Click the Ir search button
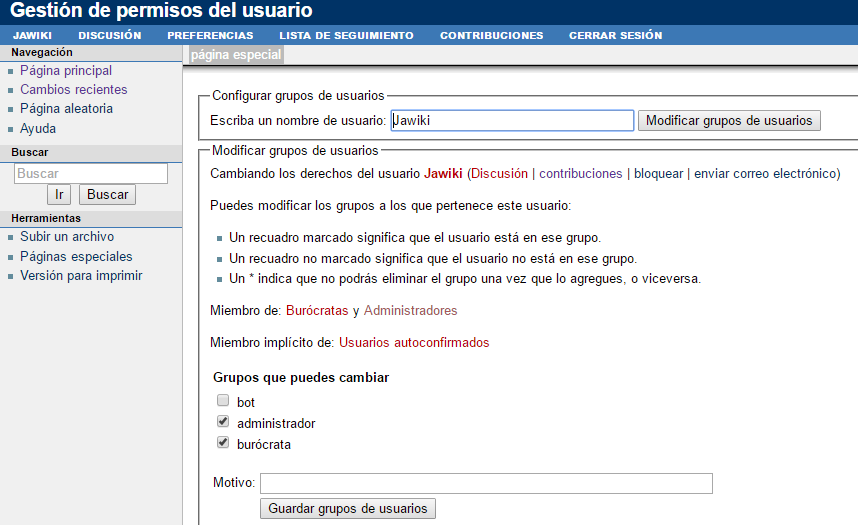The image size is (858, 525). click(x=59, y=195)
